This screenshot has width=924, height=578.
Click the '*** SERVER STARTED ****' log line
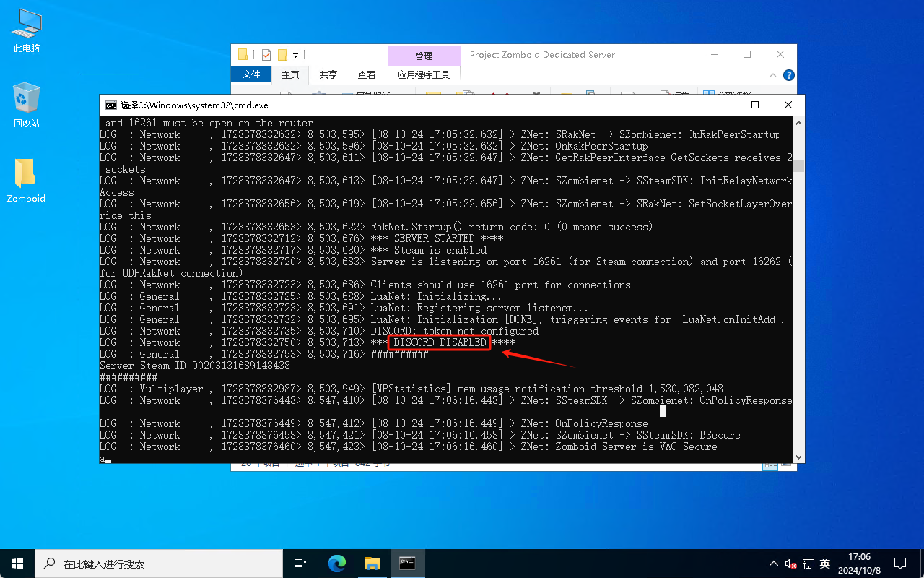tap(437, 238)
